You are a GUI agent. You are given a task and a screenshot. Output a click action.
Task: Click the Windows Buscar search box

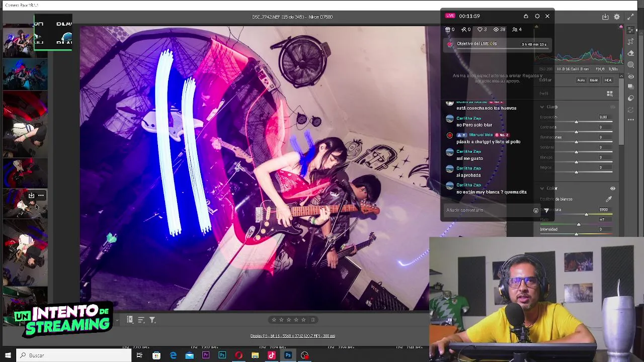point(73,355)
